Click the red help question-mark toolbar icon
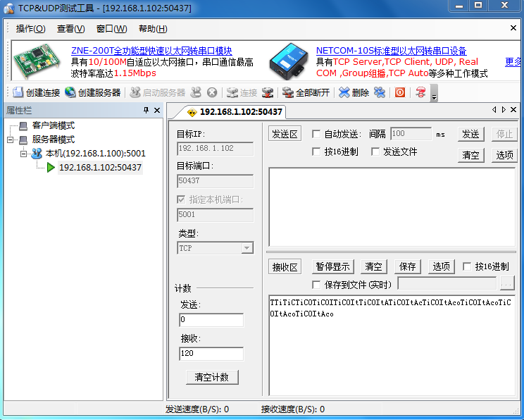This screenshot has width=524, height=420. click(420, 92)
